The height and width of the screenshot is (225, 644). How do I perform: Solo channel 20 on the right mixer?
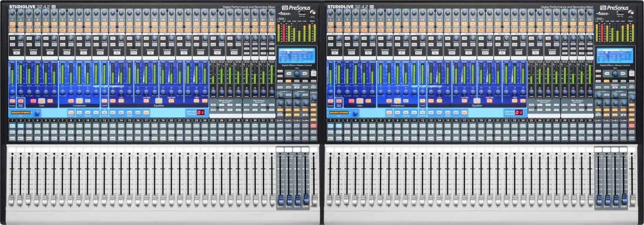coord(489,132)
